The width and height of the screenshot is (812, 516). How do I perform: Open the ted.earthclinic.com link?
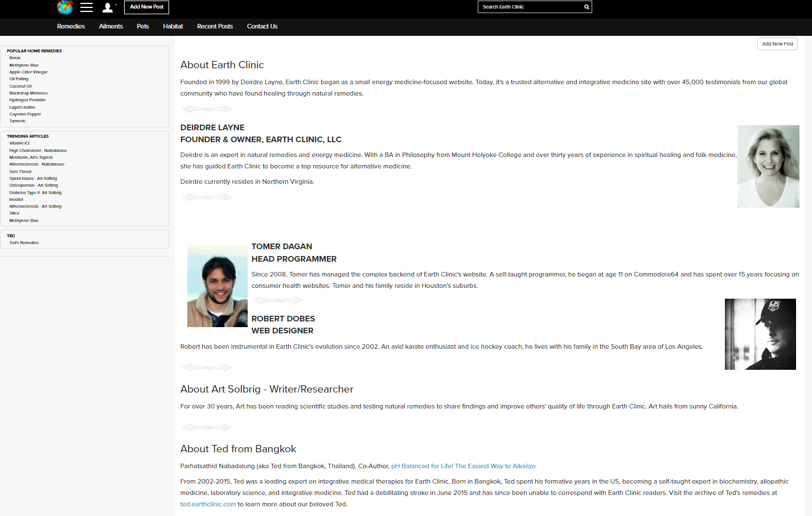(208, 504)
